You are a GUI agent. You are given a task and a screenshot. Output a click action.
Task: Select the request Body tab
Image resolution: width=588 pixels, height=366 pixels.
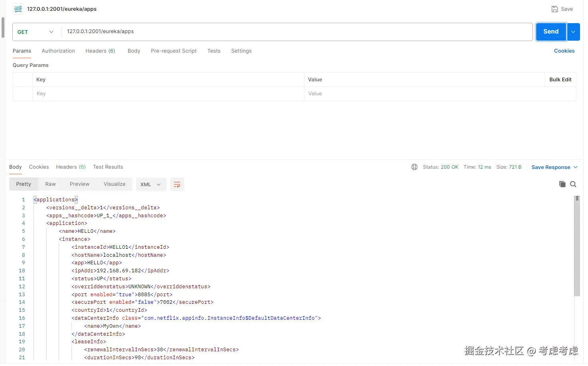[x=134, y=51]
